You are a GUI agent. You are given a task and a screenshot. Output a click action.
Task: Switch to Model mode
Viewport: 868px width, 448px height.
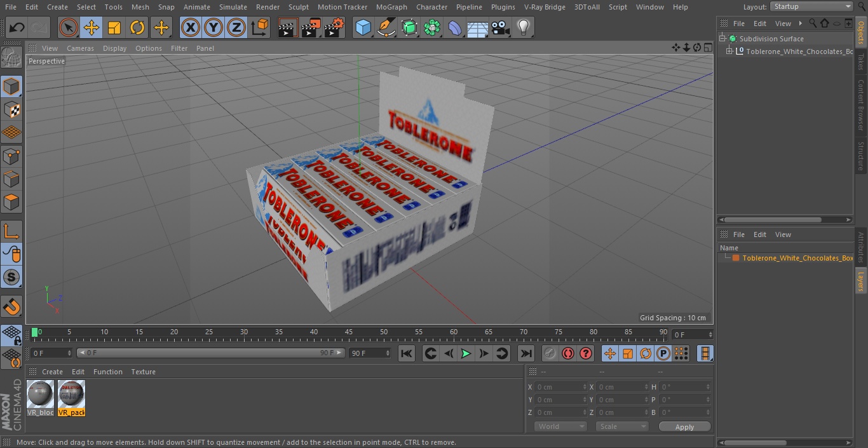coord(11,86)
